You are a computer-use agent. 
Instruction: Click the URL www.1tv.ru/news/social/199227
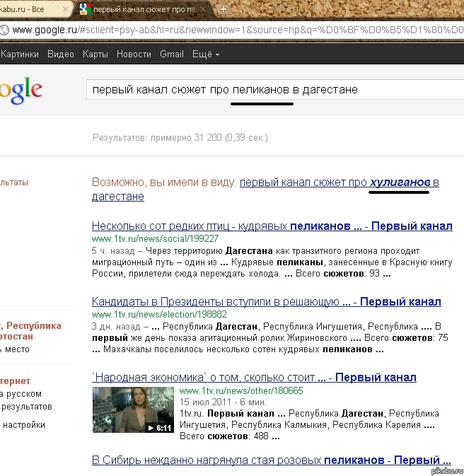(x=155, y=238)
